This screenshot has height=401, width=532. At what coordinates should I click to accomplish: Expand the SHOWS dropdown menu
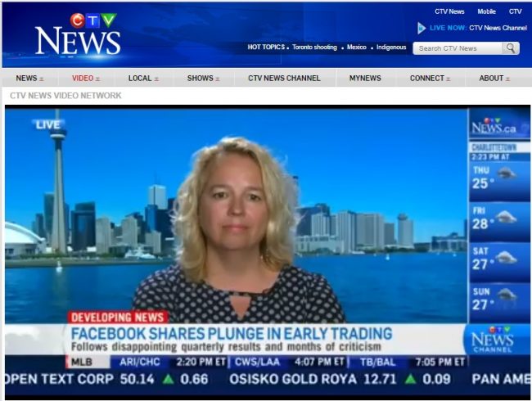(x=204, y=79)
